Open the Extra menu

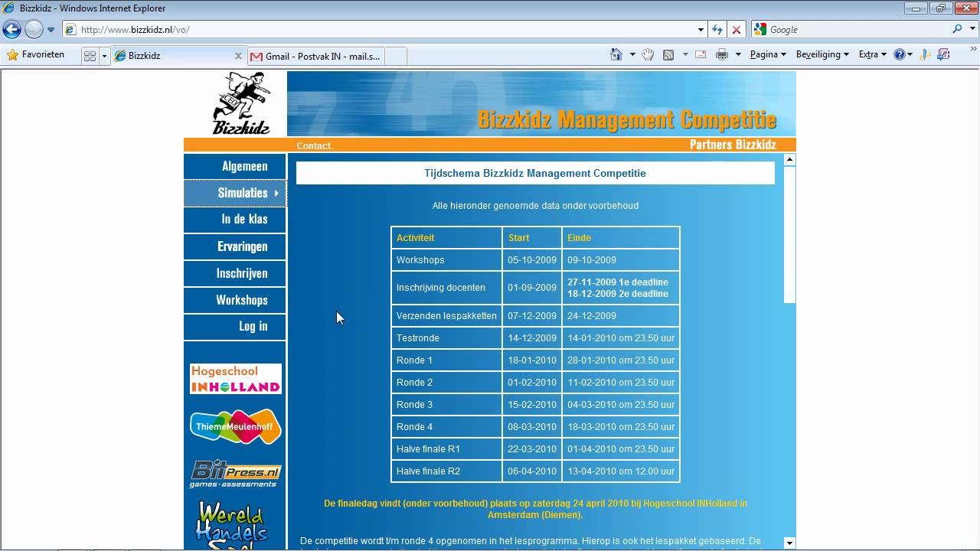(x=872, y=54)
